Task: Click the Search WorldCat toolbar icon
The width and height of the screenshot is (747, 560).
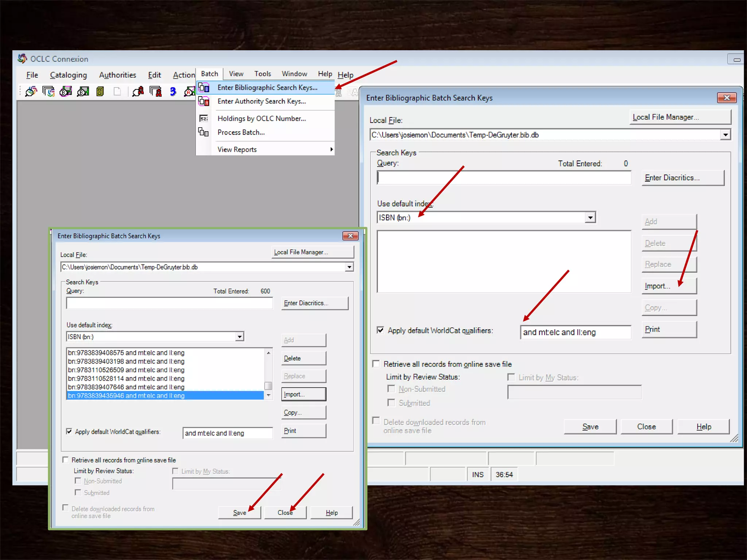Action: click(x=31, y=91)
